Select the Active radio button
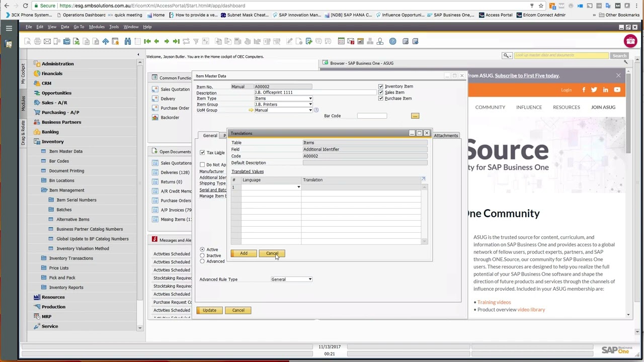This screenshot has width=644, height=362. click(x=202, y=249)
